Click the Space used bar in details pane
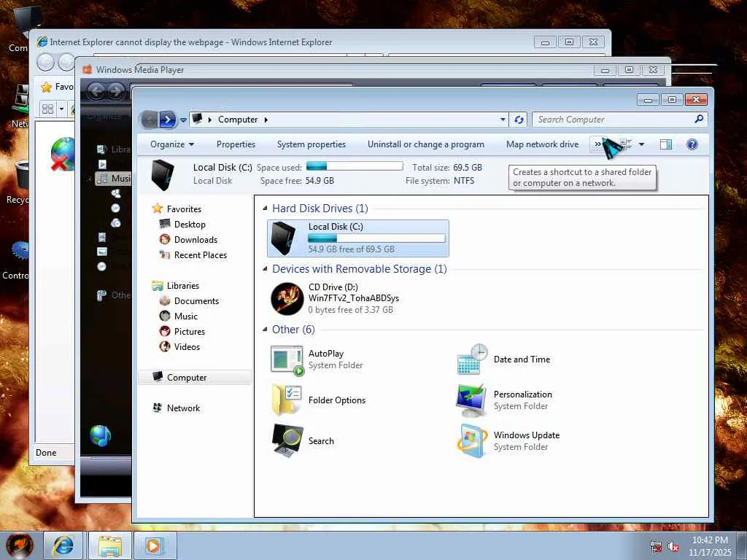This screenshot has height=560, width=747. pos(355,166)
